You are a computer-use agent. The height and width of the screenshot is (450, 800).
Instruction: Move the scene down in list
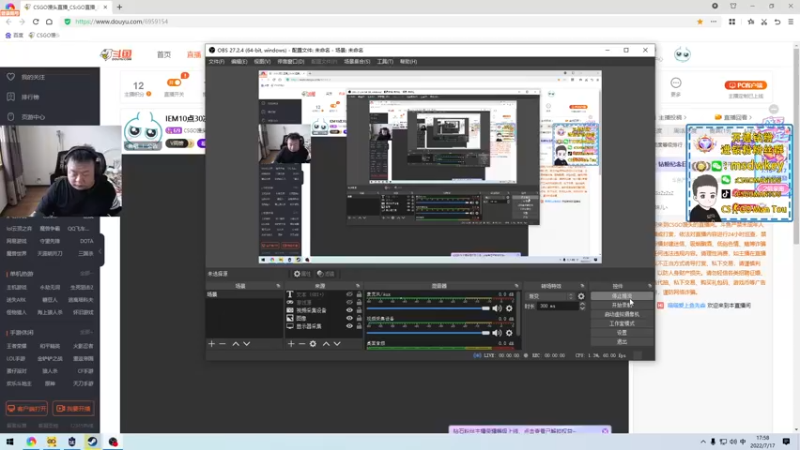pyautogui.click(x=247, y=344)
